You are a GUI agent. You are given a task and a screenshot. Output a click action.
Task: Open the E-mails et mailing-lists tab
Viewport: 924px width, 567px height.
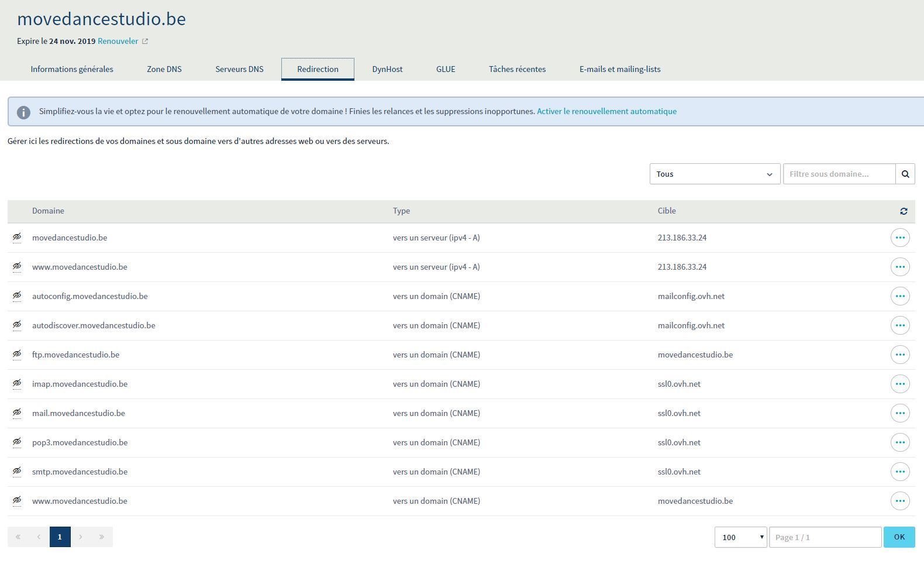tap(620, 69)
